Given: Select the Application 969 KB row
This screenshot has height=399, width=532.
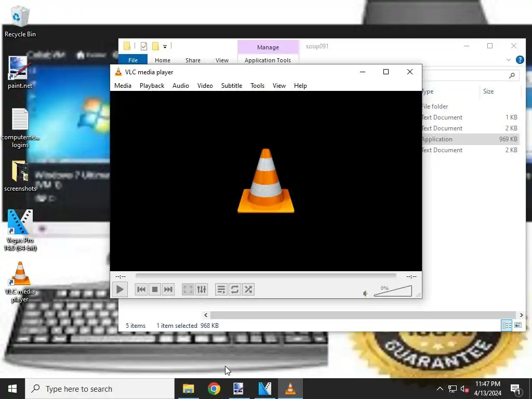Looking at the screenshot, I should click(x=470, y=139).
